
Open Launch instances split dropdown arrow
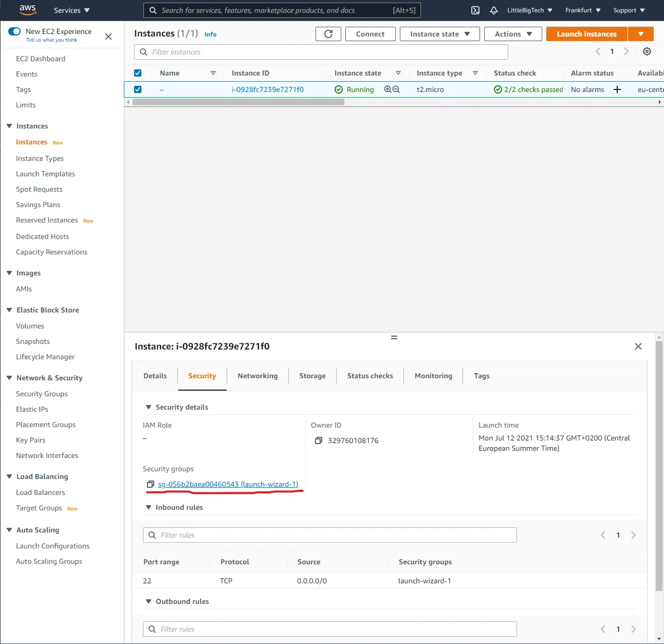point(641,34)
